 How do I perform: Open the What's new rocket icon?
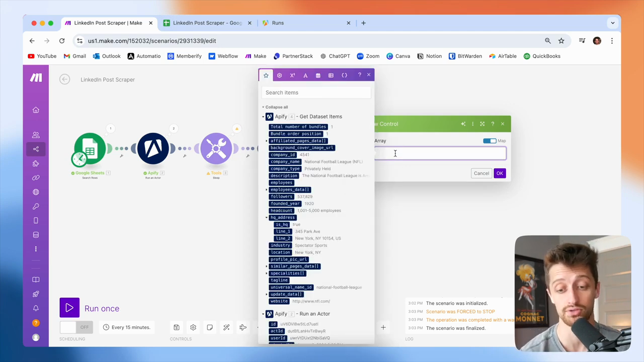point(36,294)
